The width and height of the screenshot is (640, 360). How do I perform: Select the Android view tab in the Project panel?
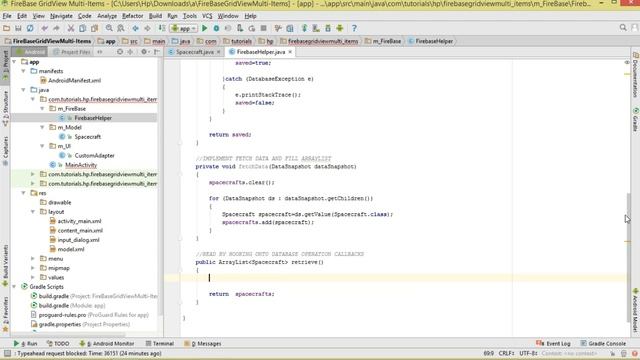(x=30, y=52)
